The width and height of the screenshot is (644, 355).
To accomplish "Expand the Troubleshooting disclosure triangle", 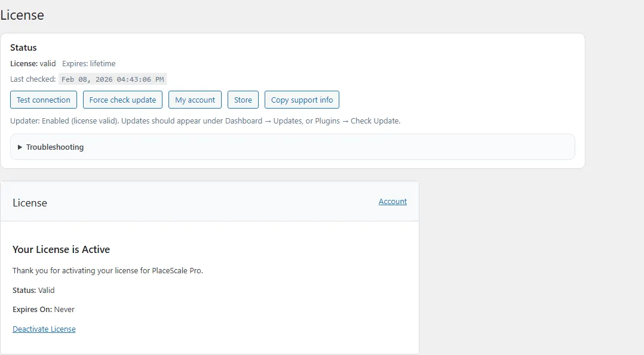I will point(20,147).
